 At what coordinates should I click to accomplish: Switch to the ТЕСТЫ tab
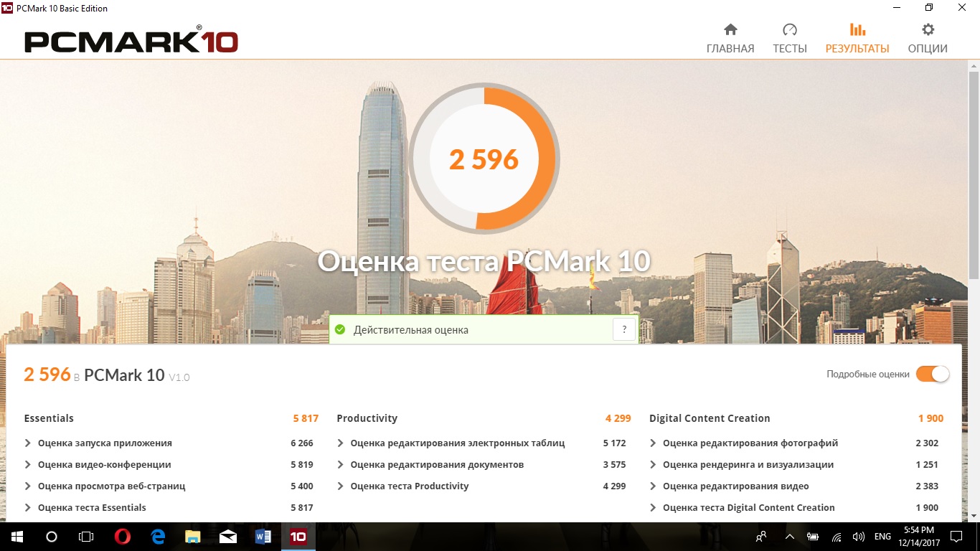point(790,39)
